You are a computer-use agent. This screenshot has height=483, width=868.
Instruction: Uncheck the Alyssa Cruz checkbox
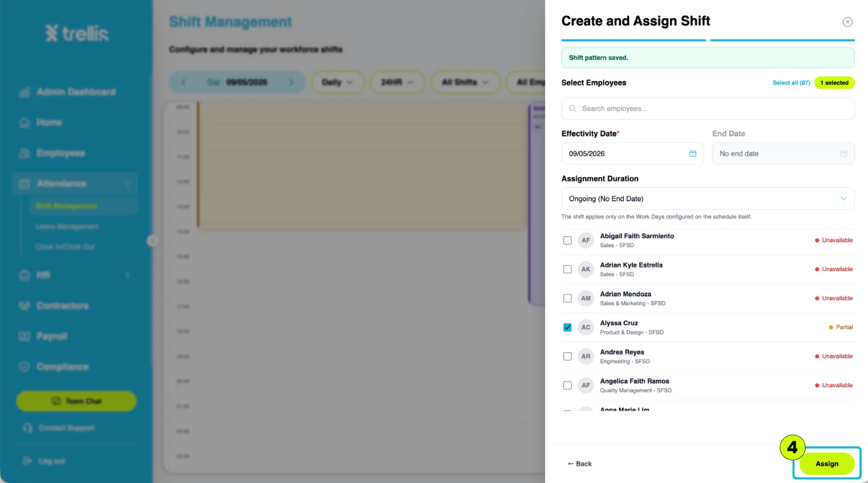[567, 327]
